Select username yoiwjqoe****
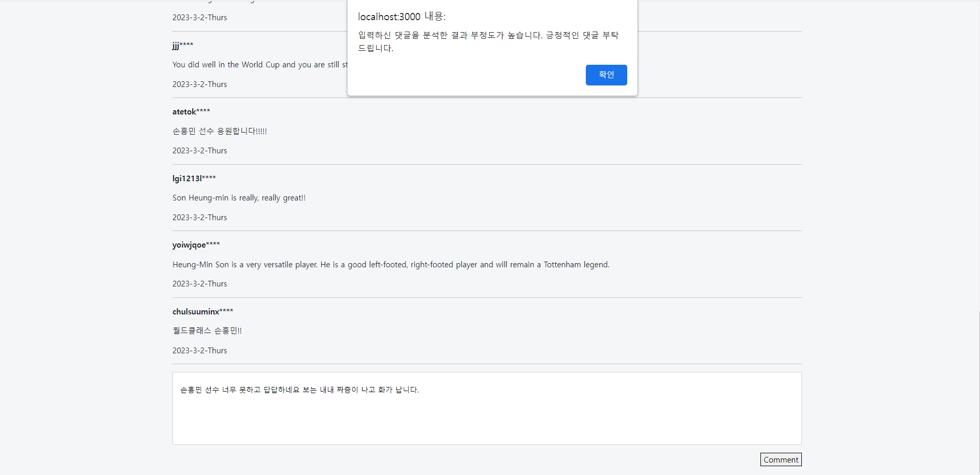The image size is (980, 475). 196,245
